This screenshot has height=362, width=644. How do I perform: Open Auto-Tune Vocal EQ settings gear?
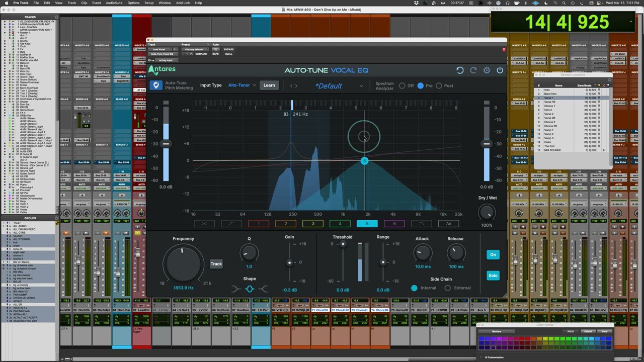[x=487, y=70]
